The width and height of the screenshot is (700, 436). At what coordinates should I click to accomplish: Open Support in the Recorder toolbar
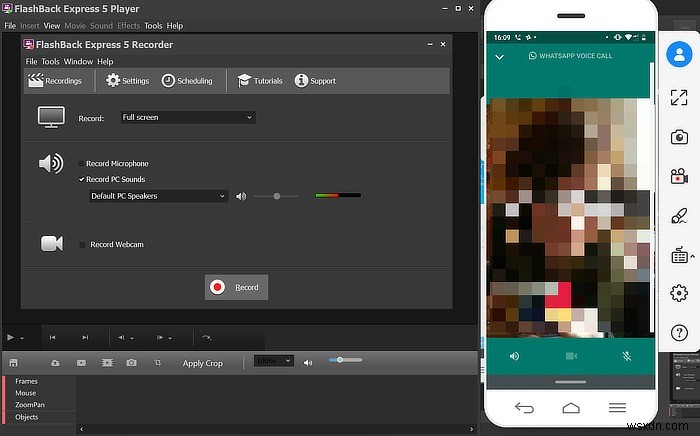tap(315, 81)
